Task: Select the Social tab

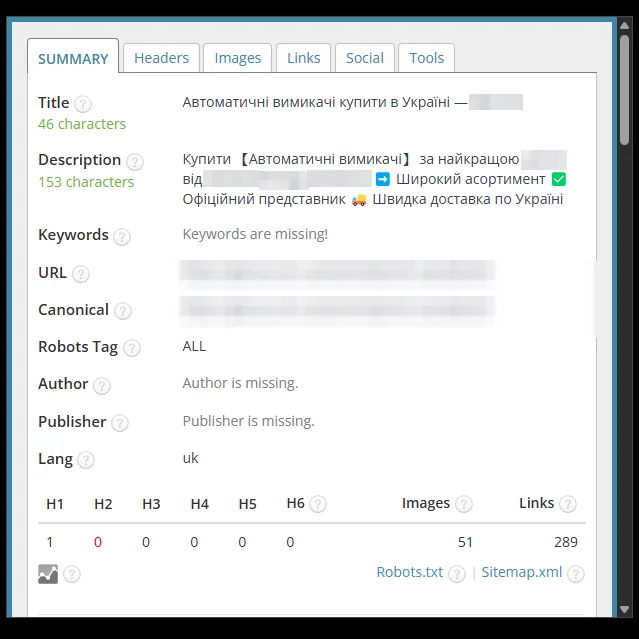Action: pyautogui.click(x=365, y=58)
